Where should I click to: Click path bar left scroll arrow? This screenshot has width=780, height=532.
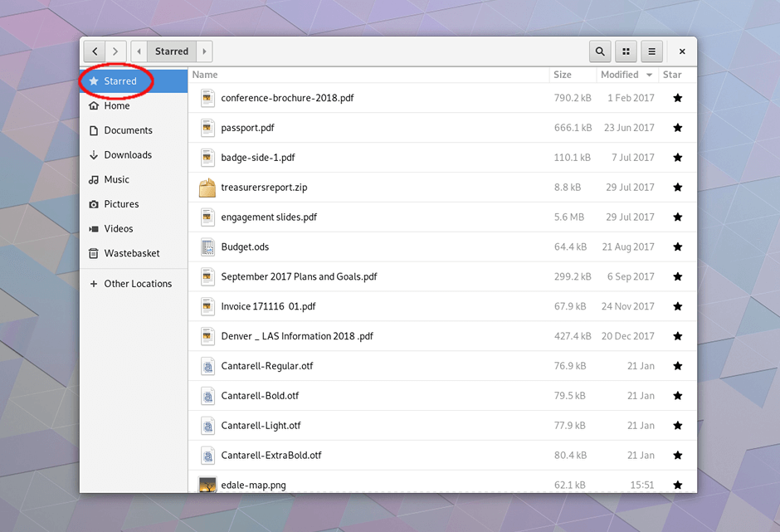pyautogui.click(x=139, y=51)
